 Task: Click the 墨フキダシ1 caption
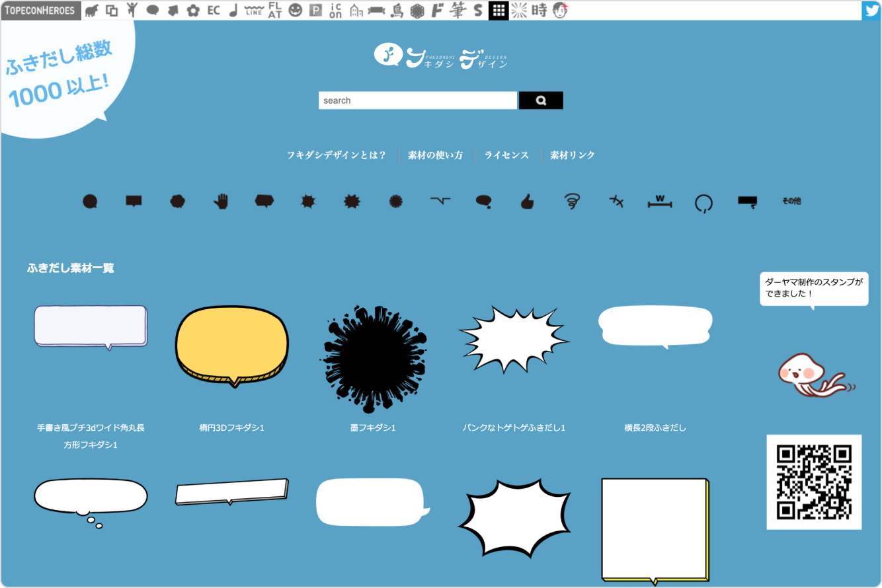[x=374, y=428]
